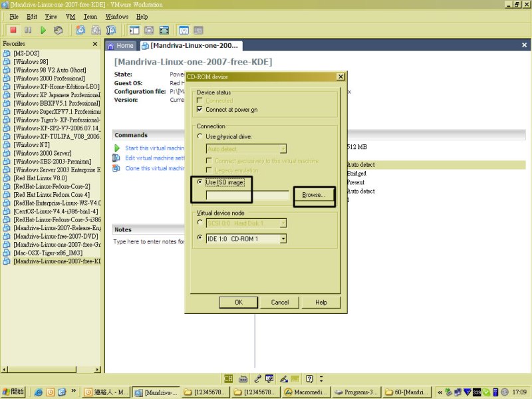Open the Snapshot Manager toolbar icon
The height and width of the screenshot is (399, 532).
[111, 30]
